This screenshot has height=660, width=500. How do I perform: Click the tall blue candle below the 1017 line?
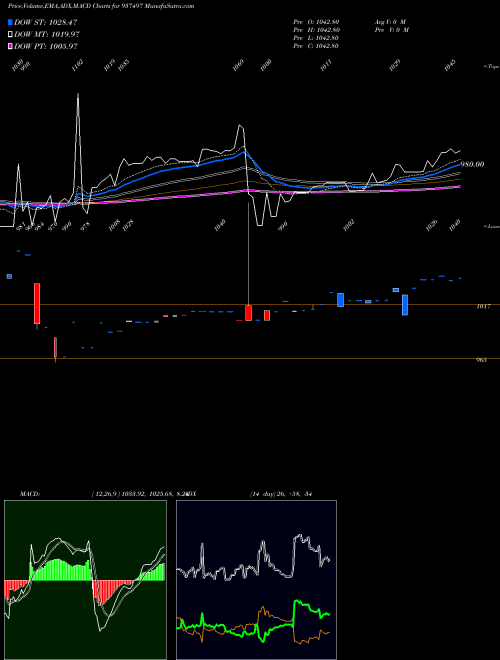point(405,305)
